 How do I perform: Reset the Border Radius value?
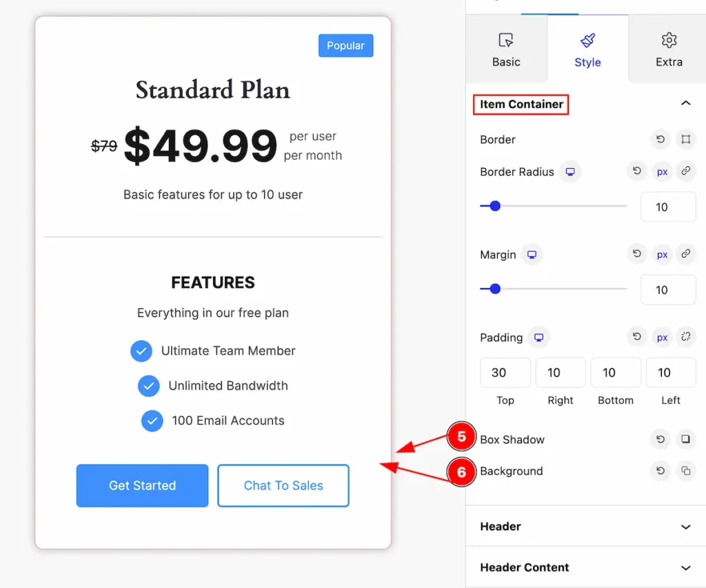[x=636, y=171]
